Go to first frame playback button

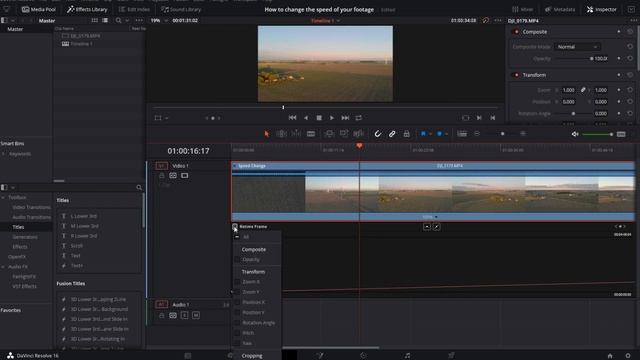click(292, 118)
